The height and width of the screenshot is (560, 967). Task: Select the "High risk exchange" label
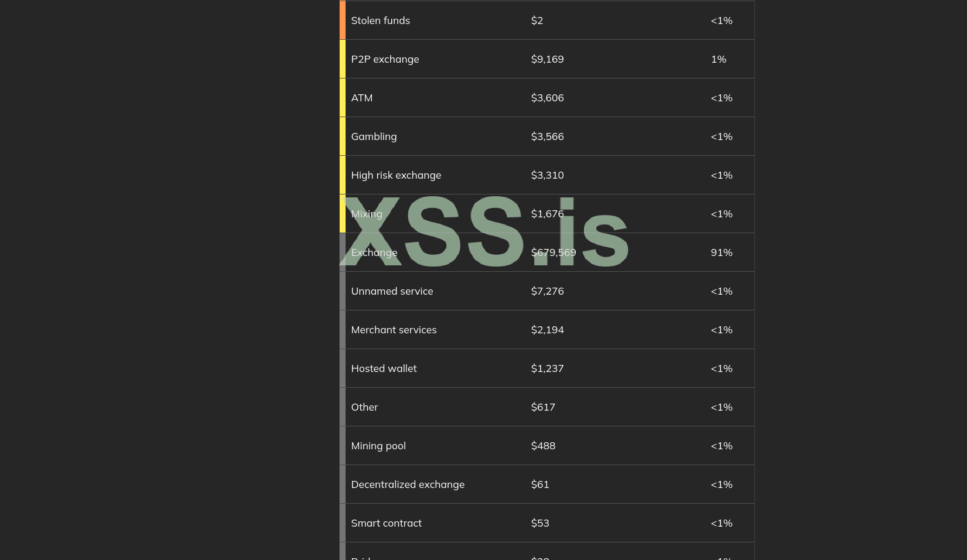click(396, 175)
